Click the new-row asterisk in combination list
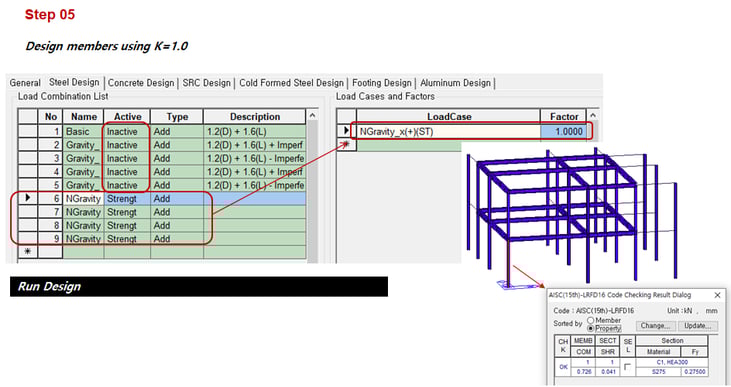The width and height of the screenshot is (731, 387). tap(28, 252)
